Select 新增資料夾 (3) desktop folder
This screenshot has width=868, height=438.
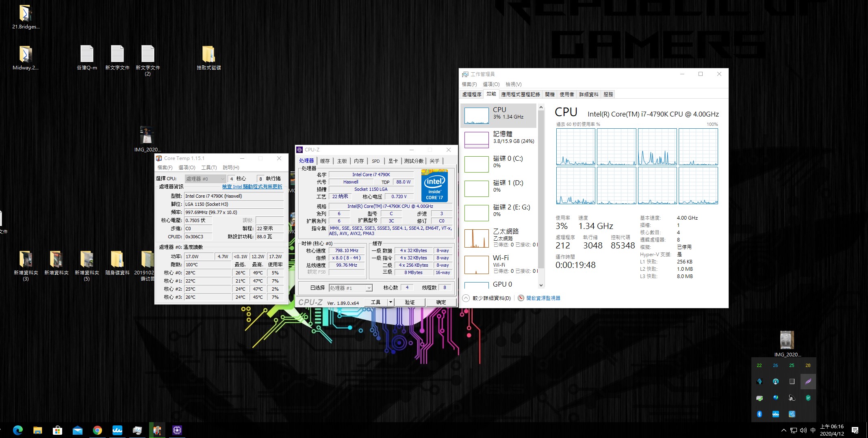(x=26, y=265)
